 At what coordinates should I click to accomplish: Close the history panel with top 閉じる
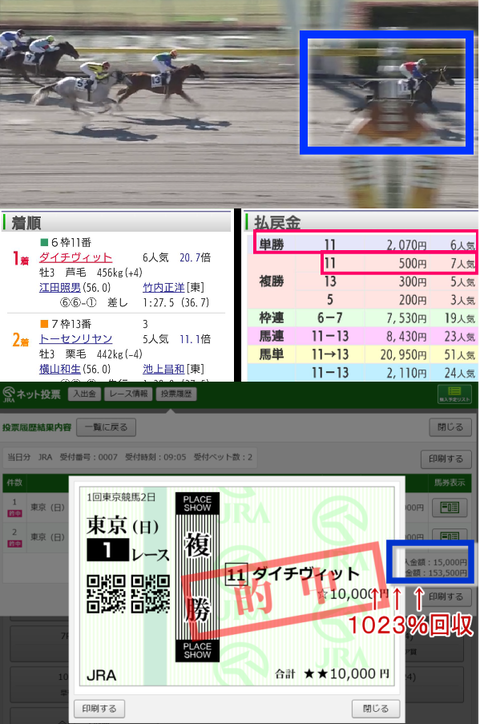tap(450, 427)
